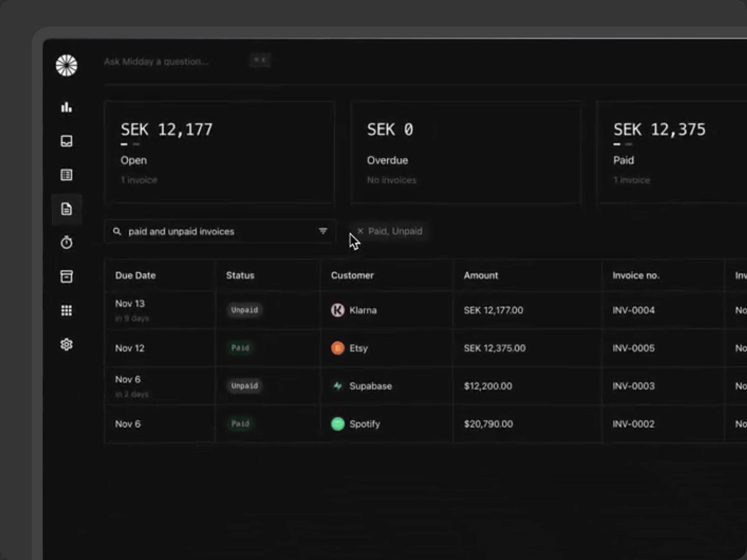Click the Midday logo icon
Screen dimensions: 747x560
[x=67, y=65]
